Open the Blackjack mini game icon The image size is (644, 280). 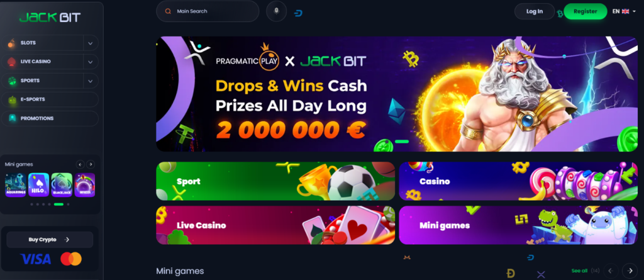pos(62,185)
